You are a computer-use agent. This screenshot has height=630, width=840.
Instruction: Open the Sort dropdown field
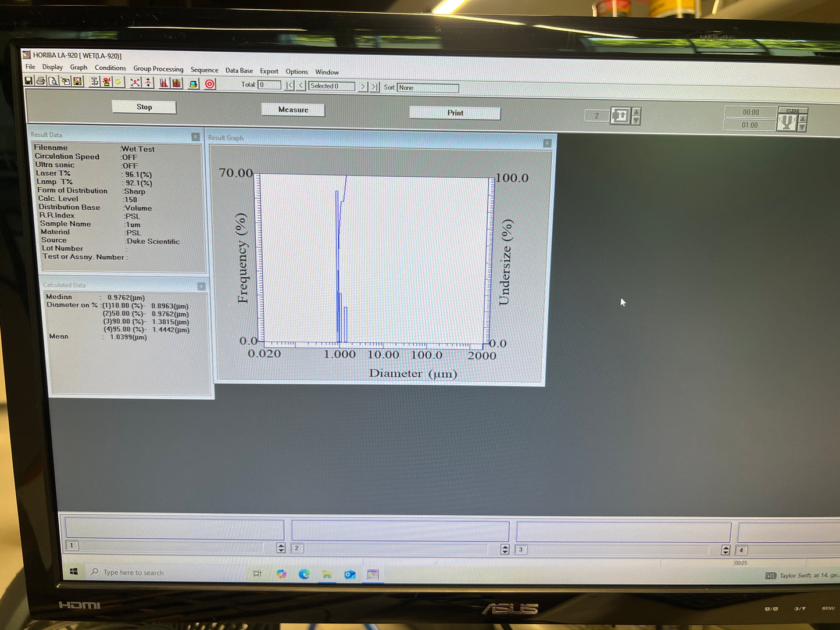[427, 88]
